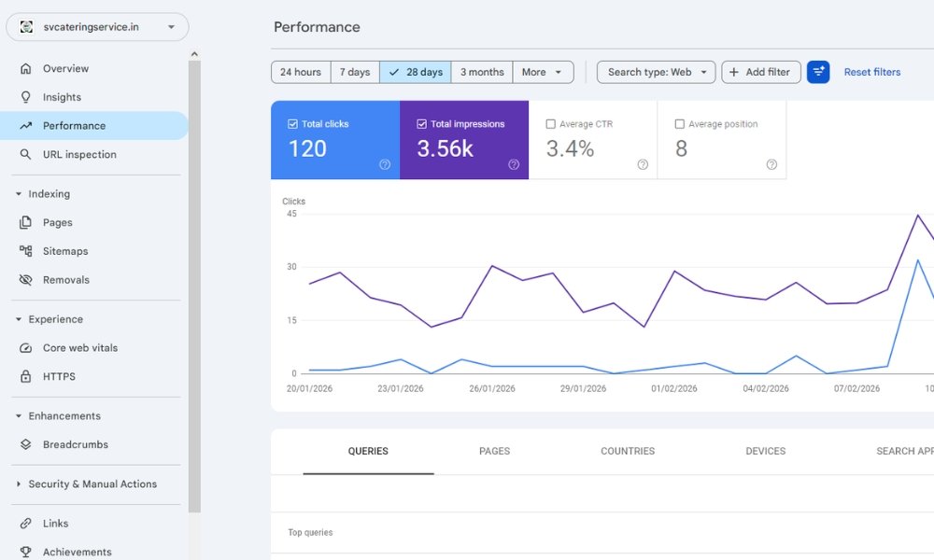Open HTTPS via the padlock icon
Viewport: 934px width, 560px height.
point(27,376)
